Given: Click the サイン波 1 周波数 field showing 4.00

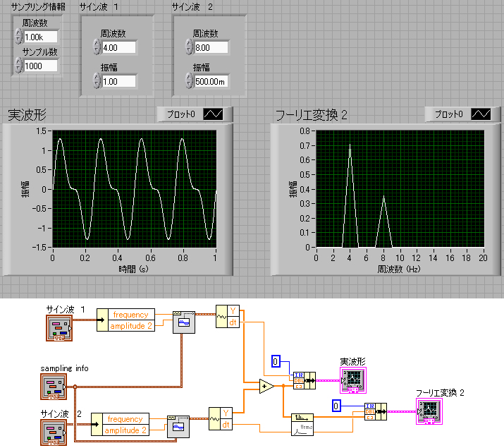Looking at the screenshot, I should 118,48.
